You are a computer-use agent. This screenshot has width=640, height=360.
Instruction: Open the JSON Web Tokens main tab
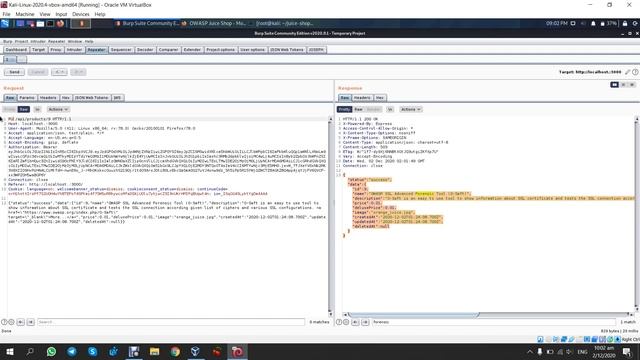pyautogui.click(x=287, y=50)
